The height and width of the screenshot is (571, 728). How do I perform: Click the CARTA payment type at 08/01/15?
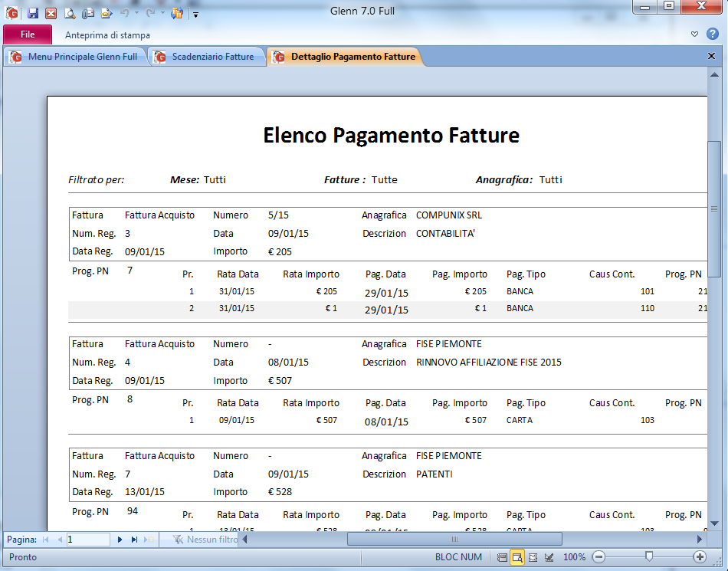pos(520,420)
